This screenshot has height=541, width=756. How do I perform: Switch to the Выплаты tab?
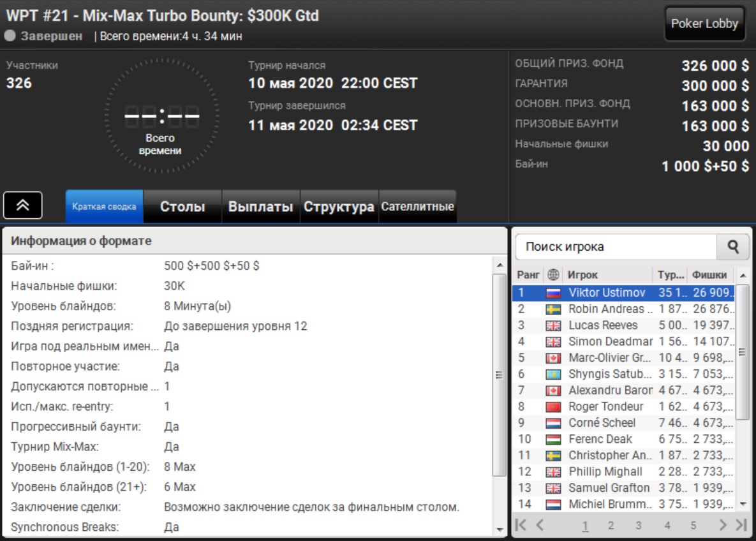click(260, 207)
